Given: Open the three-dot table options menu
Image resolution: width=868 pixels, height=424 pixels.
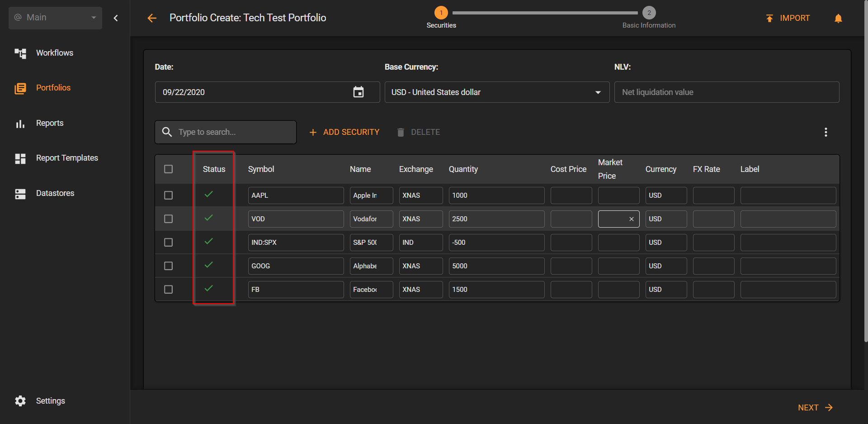Looking at the screenshot, I should 826,132.
